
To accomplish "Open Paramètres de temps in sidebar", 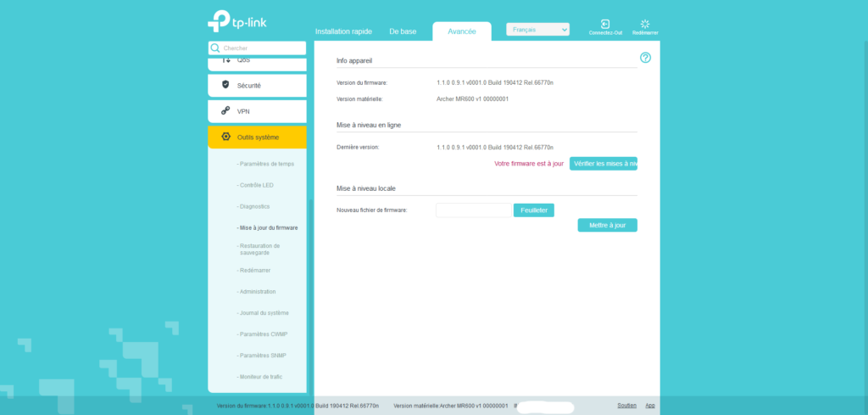I will pos(268,164).
